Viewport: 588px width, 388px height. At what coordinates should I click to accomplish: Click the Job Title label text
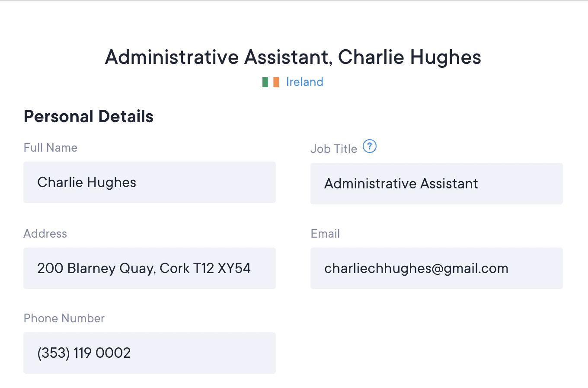(x=334, y=149)
